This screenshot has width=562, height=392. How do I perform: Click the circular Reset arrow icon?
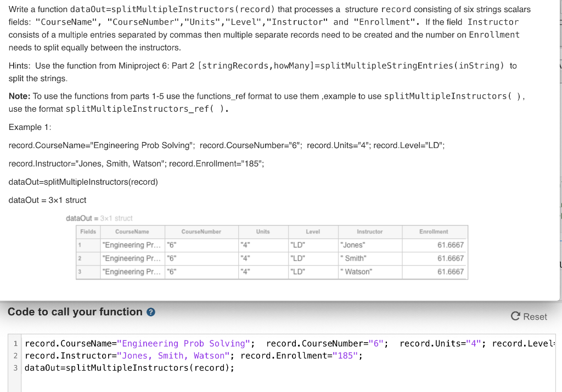[515, 316]
